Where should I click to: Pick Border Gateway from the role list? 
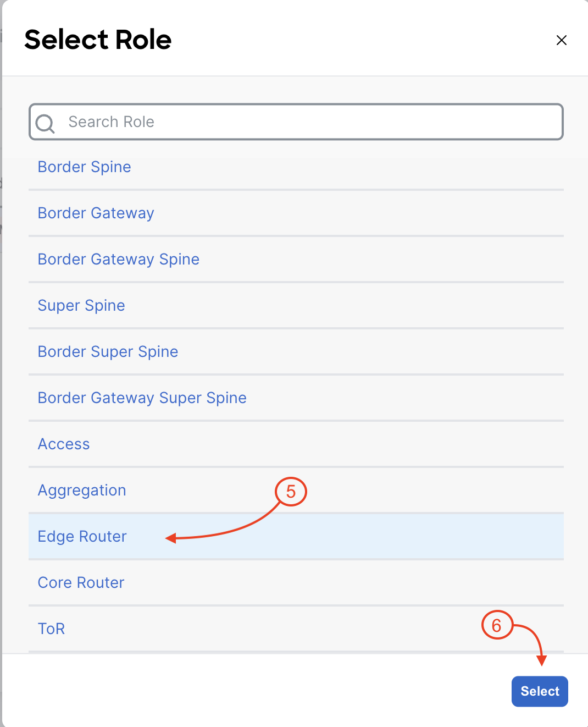[296, 213]
